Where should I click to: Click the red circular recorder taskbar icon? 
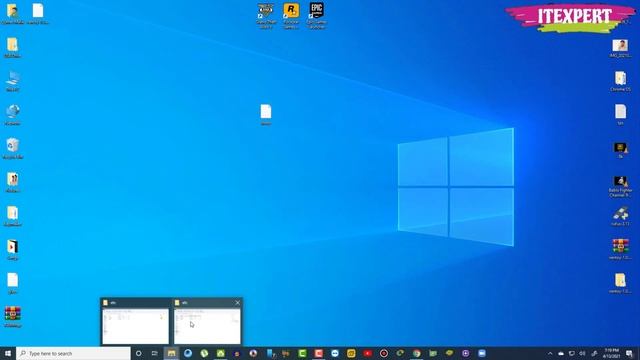coord(384,353)
